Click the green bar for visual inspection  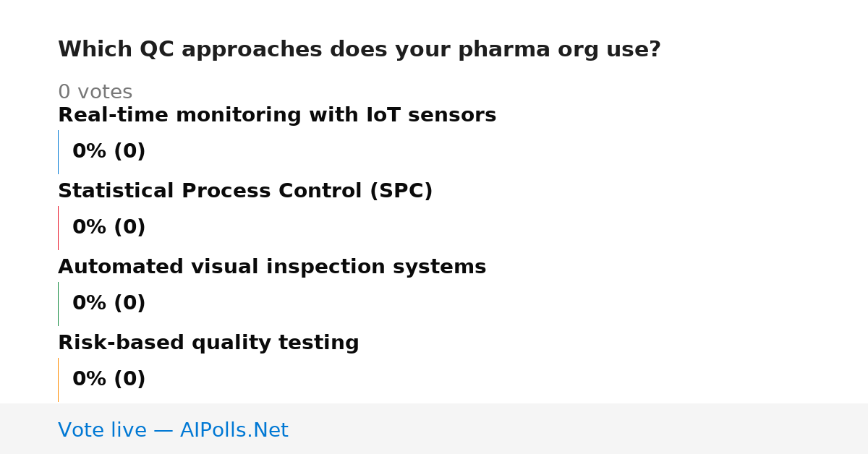coord(58,304)
